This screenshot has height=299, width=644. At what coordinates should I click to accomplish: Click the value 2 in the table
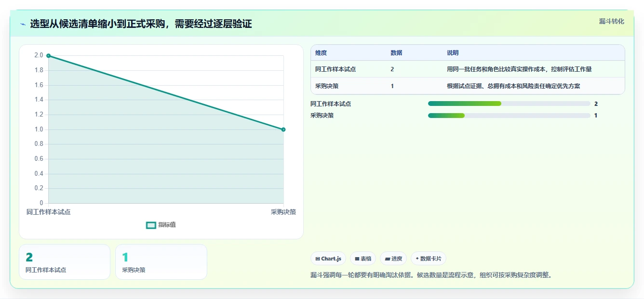[392, 69]
